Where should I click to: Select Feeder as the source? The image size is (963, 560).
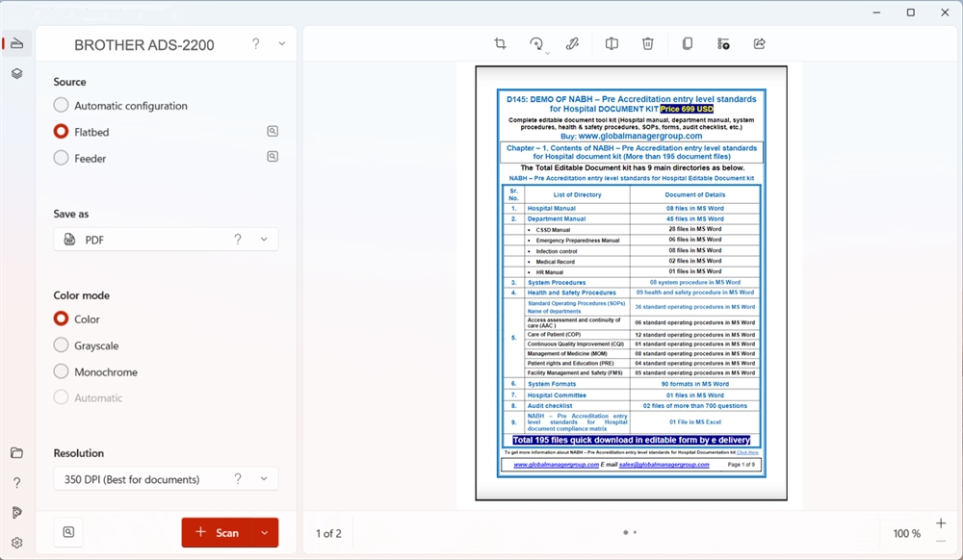click(80, 158)
